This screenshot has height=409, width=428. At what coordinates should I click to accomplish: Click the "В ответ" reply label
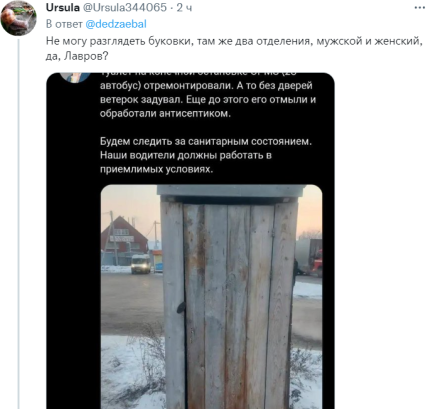pyautogui.click(x=64, y=24)
